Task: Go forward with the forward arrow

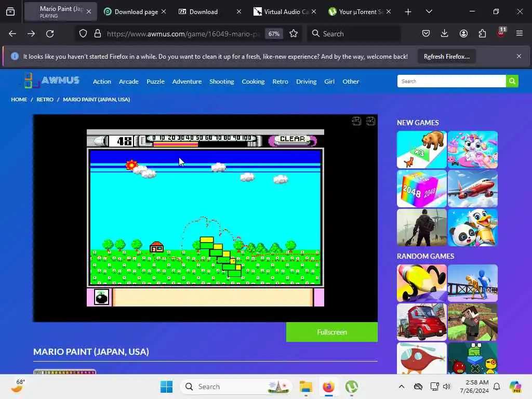Action: pyautogui.click(x=31, y=34)
